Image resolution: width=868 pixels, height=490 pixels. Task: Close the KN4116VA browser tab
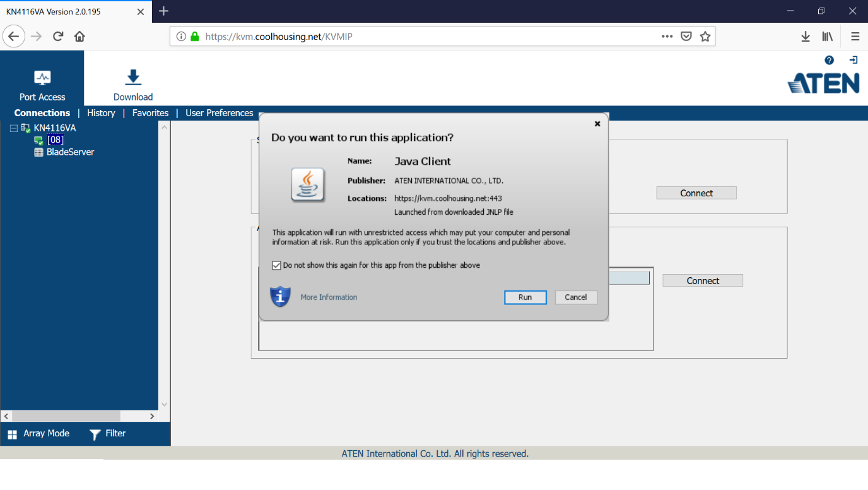[141, 11]
